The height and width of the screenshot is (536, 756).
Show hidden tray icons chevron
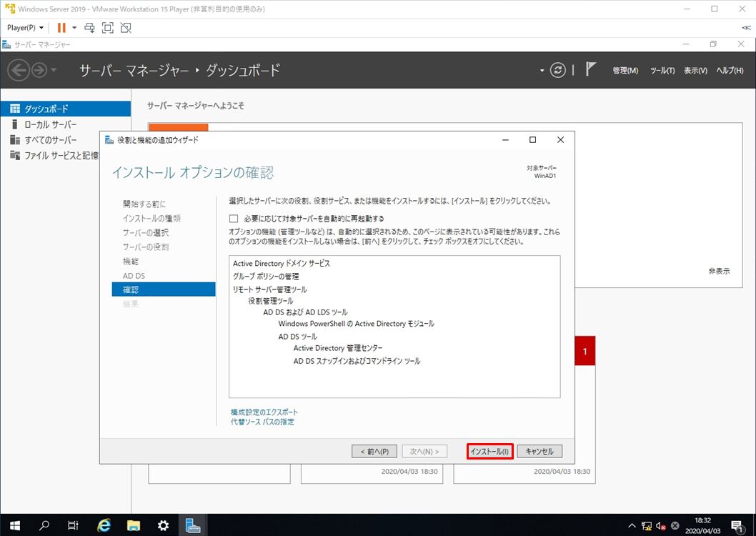(x=632, y=525)
